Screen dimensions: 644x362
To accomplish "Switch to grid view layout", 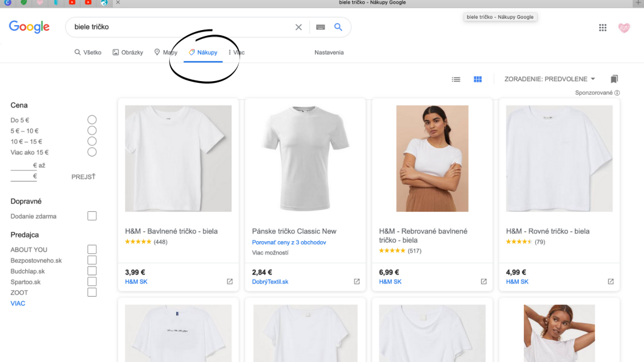I will [478, 79].
